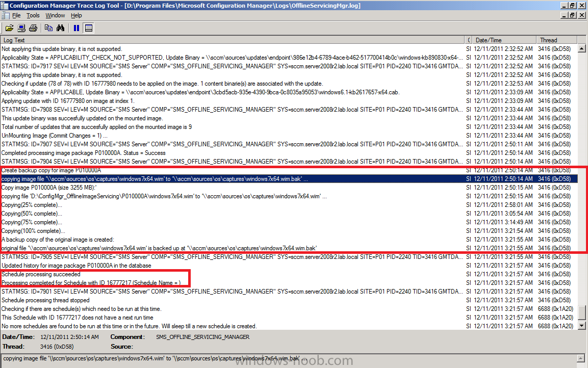Click the Print icon in toolbar
This screenshot has height=368, width=588.
(x=33, y=28)
